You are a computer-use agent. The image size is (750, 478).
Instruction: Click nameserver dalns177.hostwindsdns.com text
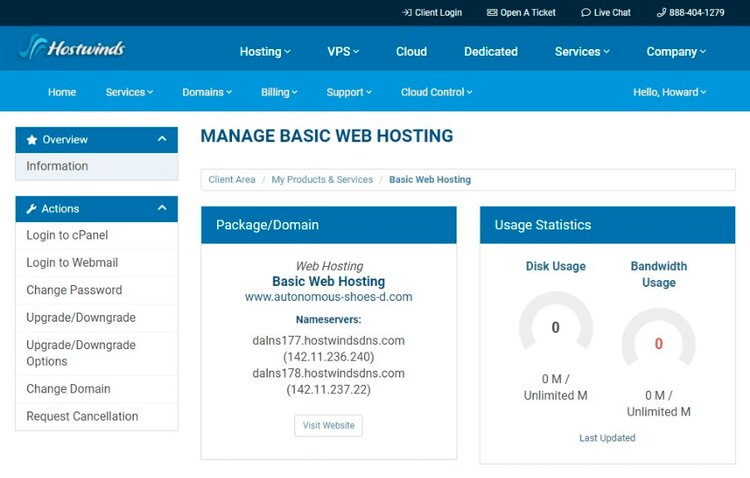tap(329, 341)
